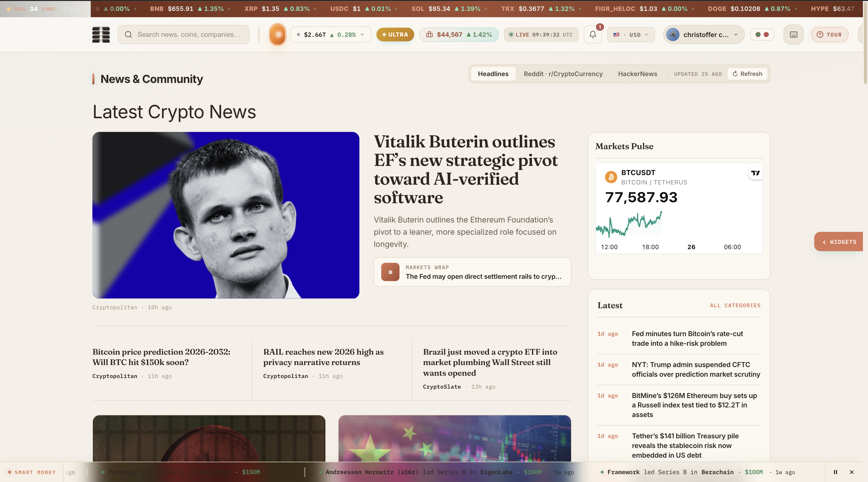Click the BTCUSDT symbol name

638,173
